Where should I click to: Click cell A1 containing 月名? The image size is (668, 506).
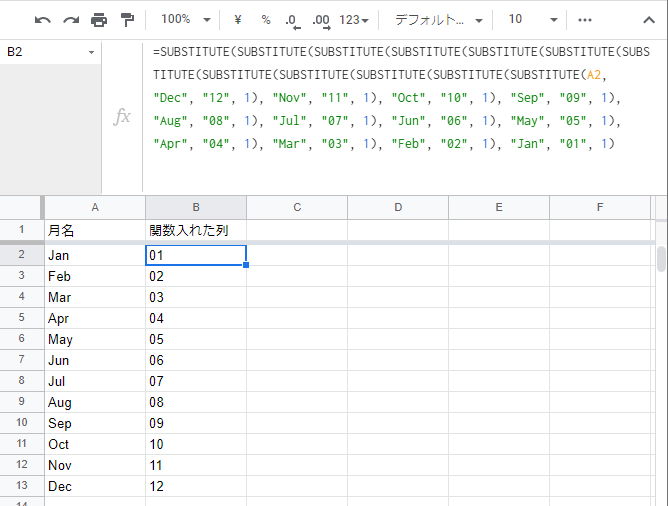pyautogui.click(x=95, y=230)
